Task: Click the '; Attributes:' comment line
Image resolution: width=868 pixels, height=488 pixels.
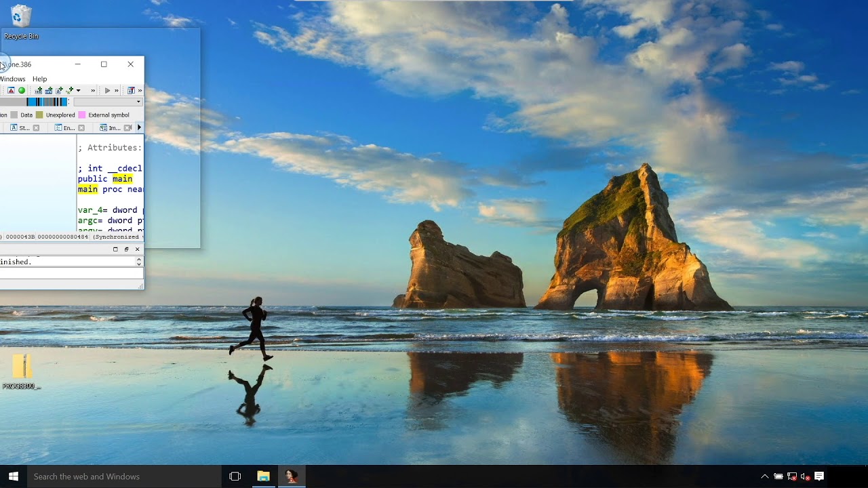Action: (x=109, y=147)
